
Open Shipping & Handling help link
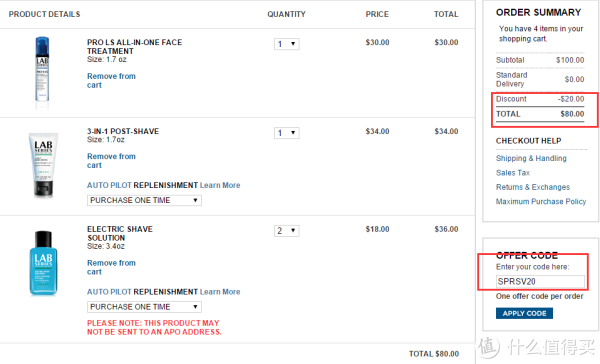point(531,158)
